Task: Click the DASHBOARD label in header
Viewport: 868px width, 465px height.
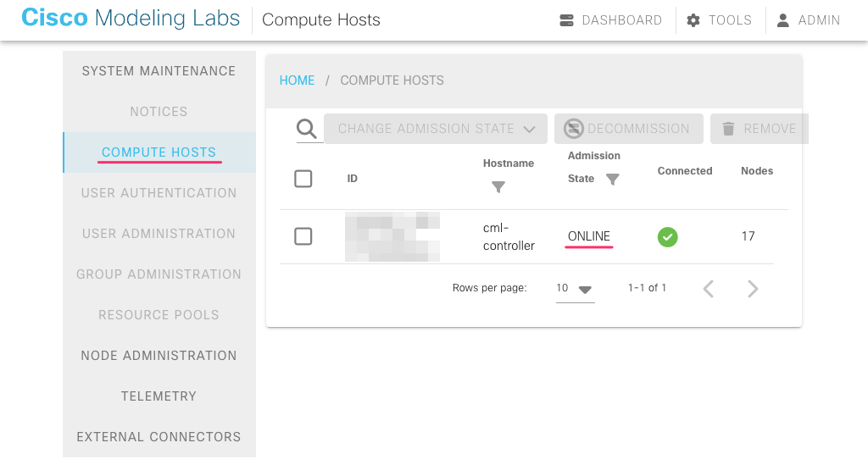Action: (621, 20)
